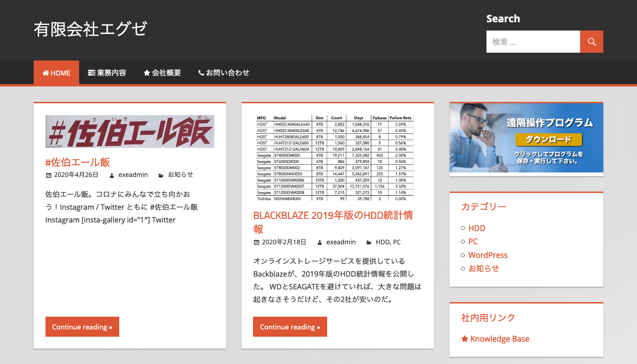Open the お問い合わせ contact page

pyautogui.click(x=223, y=73)
